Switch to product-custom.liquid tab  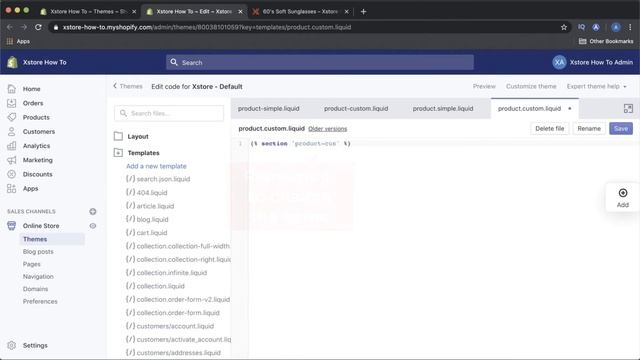[356, 109]
